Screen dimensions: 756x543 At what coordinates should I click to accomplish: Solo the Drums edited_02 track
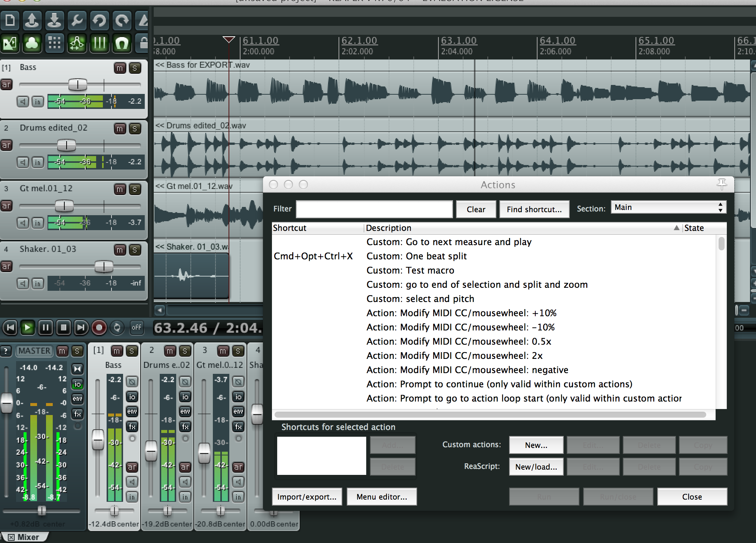click(135, 128)
